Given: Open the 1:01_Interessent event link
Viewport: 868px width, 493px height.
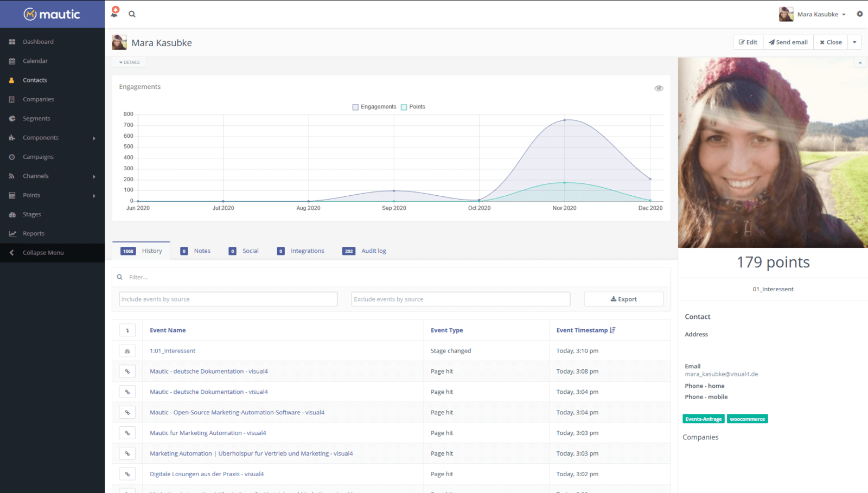Looking at the screenshot, I should pos(173,351).
